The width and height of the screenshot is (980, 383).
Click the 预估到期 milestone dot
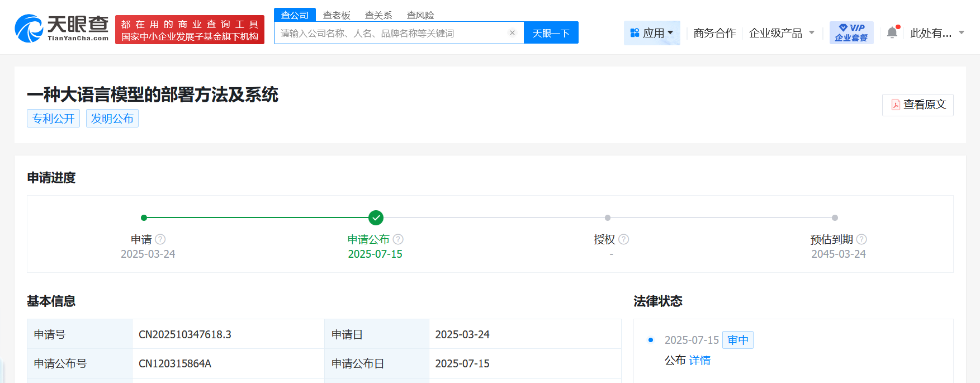[x=835, y=217]
